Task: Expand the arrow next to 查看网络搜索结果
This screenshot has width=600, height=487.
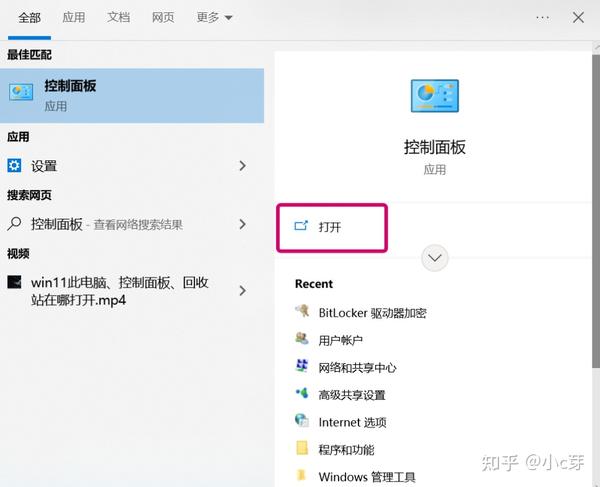Action: [243, 224]
